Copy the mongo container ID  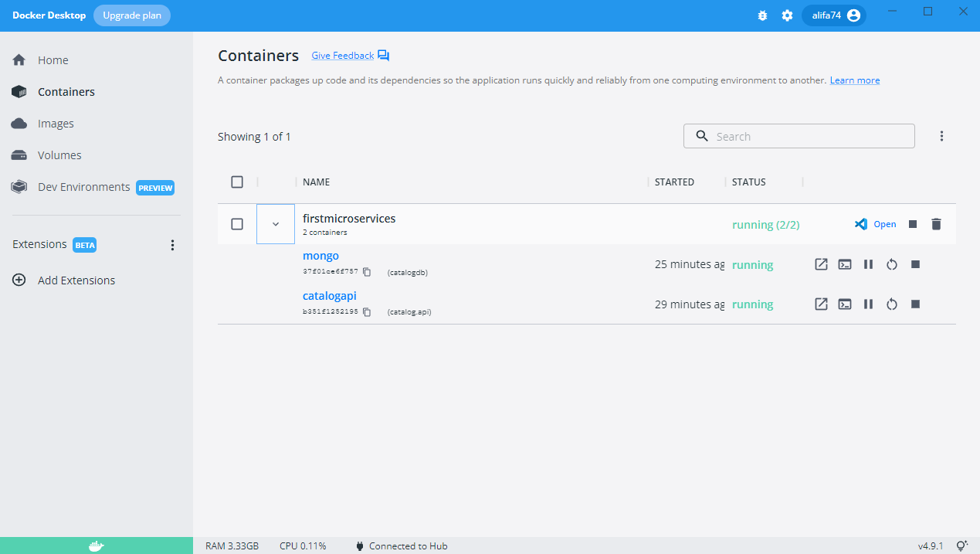click(367, 272)
